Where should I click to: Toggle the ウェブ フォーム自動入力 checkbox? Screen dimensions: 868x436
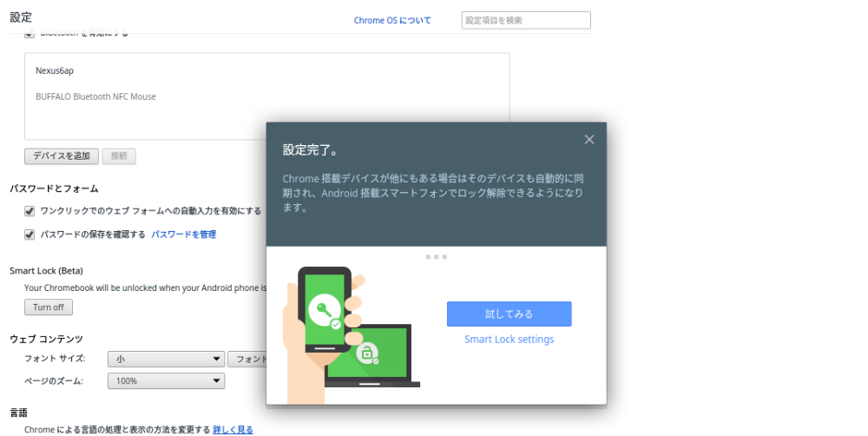[30, 211]
